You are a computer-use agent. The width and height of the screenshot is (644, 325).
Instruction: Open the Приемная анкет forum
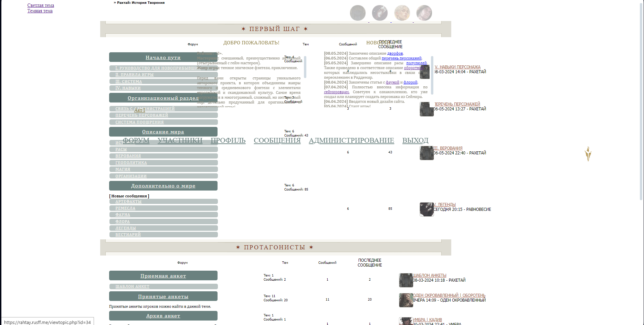(163, 276)
